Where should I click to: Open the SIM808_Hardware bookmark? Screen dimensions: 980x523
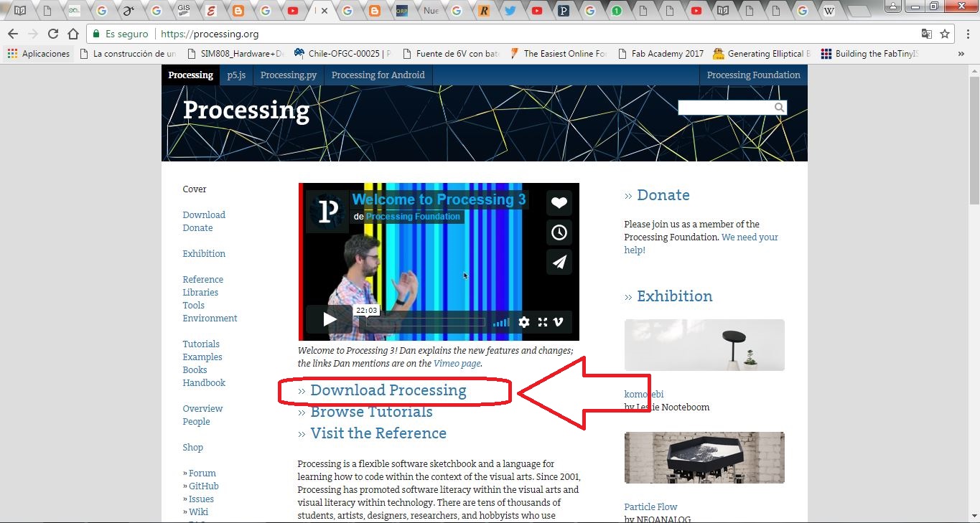click(x=235, y=54)
